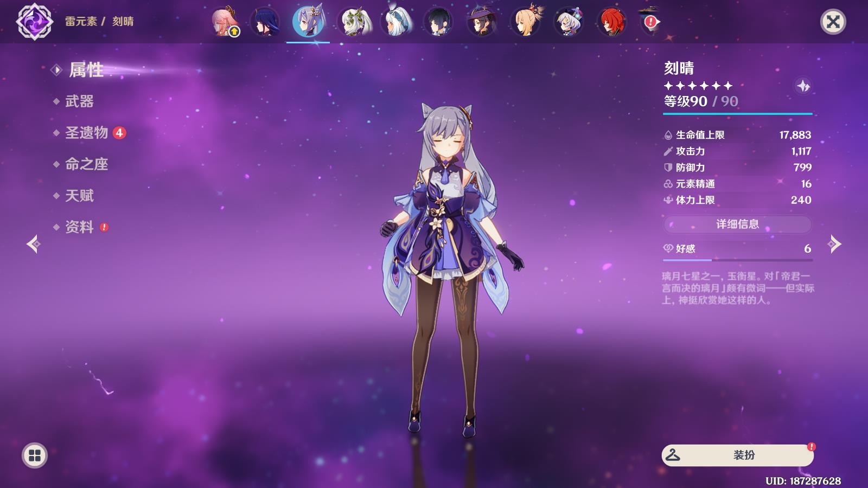This screenshot has height=488, width=868.
Task: Click the stamina value 240
Action: click(801, 200)
